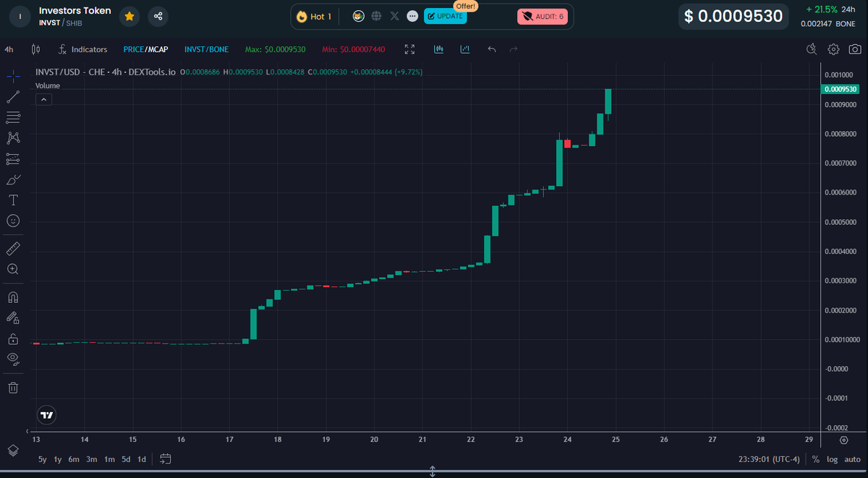Open the share options for Investors Token
Image resolution: width=868 pixels, height=478 pixels.
(158, 15)
